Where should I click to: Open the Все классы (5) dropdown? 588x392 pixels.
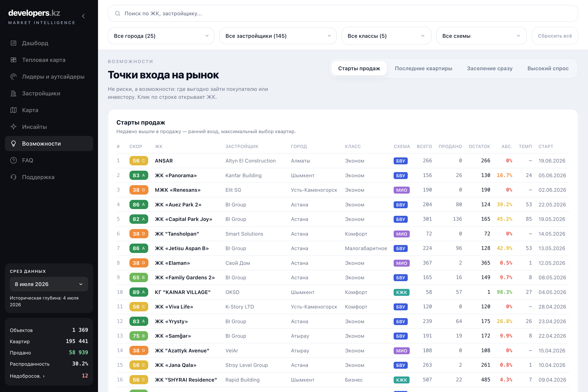[x=386, y=36]
